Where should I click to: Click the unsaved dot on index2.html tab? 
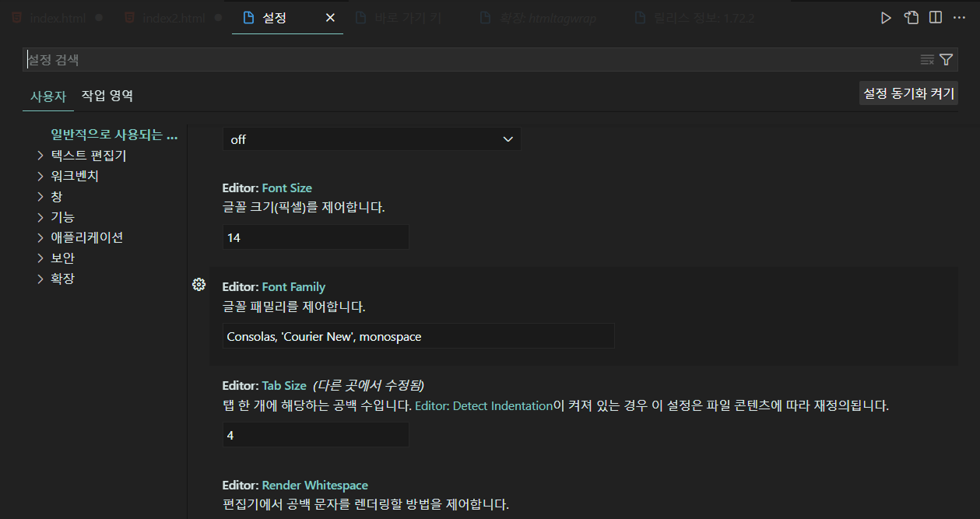click(217, 18)
